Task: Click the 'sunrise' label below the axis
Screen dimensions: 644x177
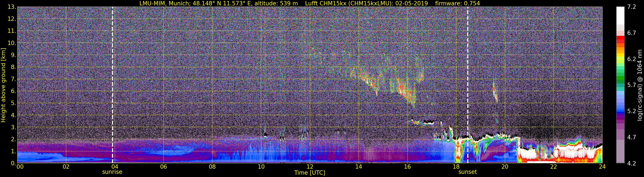Action: click(x=112, y=172)
